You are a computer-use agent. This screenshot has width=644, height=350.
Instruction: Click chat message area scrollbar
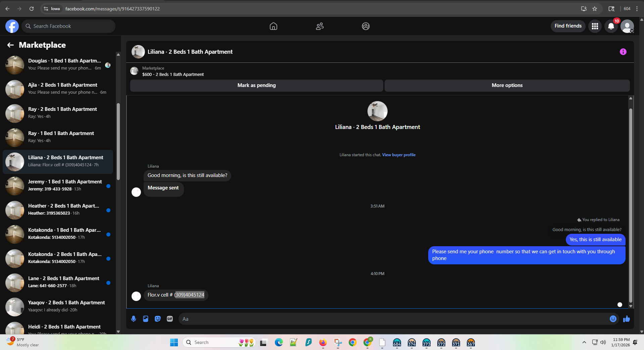tap(631, 205)
